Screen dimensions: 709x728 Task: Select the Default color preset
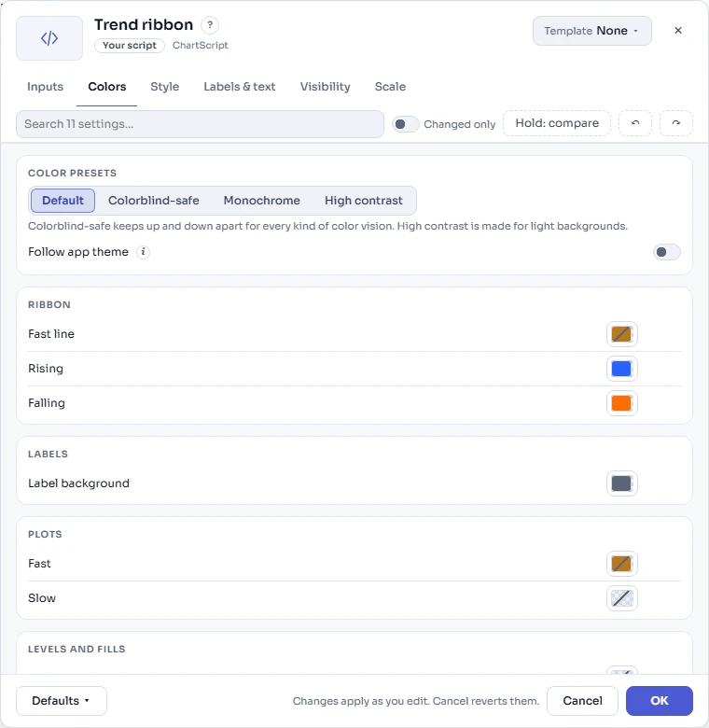point(63,201)
